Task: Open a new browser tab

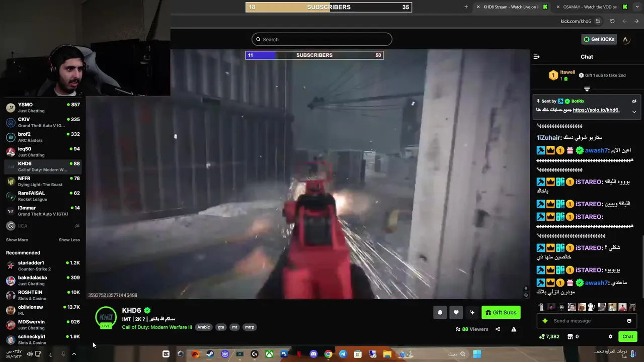Action: click(x=466, y=7)
